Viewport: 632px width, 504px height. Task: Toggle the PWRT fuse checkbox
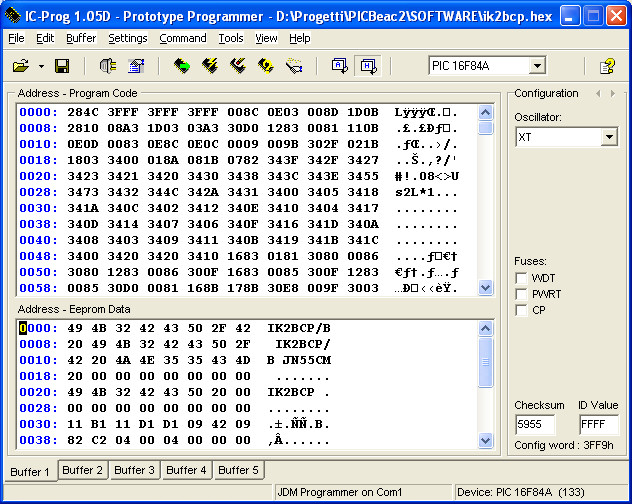click(521, 294)
